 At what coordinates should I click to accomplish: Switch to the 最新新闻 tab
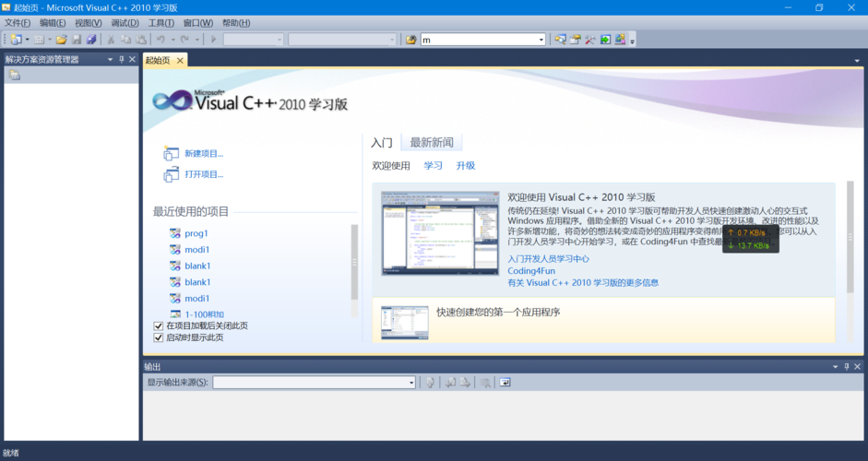pos(431,142)
